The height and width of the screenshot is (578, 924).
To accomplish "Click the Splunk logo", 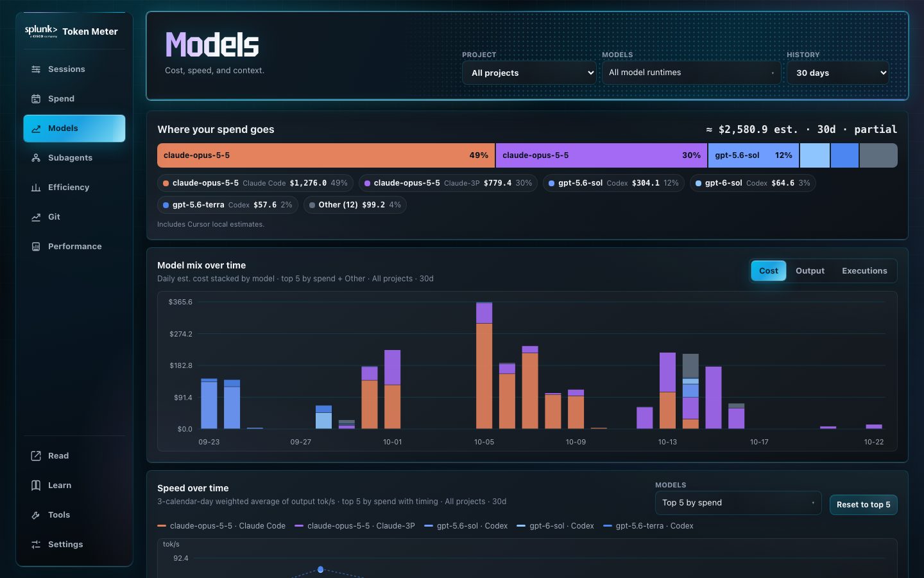I will point(41,31).
